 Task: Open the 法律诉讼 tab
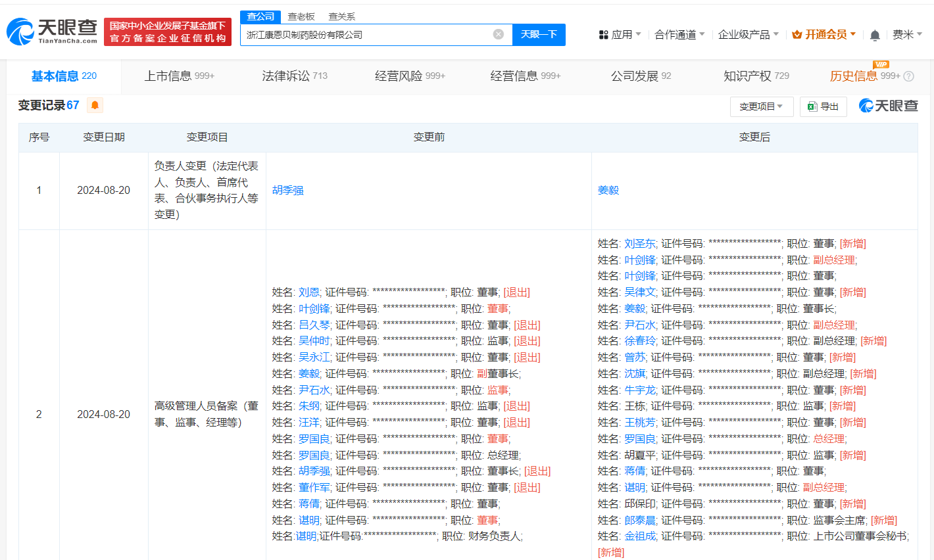pos(285,76)
